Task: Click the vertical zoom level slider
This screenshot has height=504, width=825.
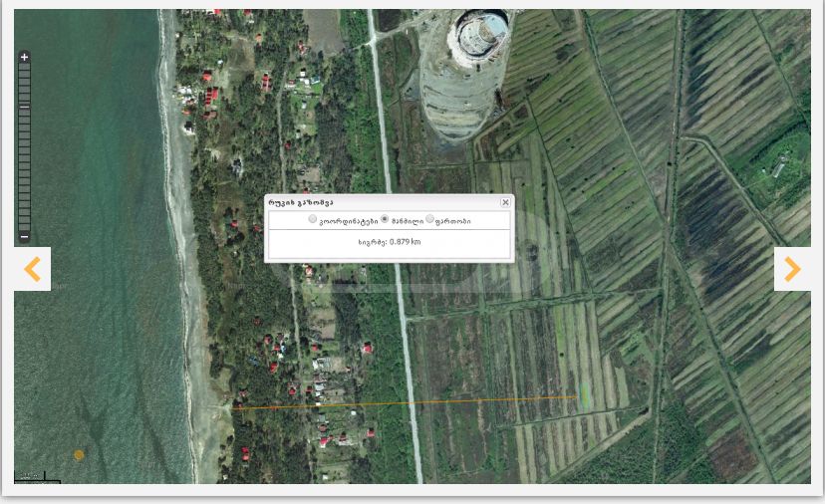Action: point(24,146)
